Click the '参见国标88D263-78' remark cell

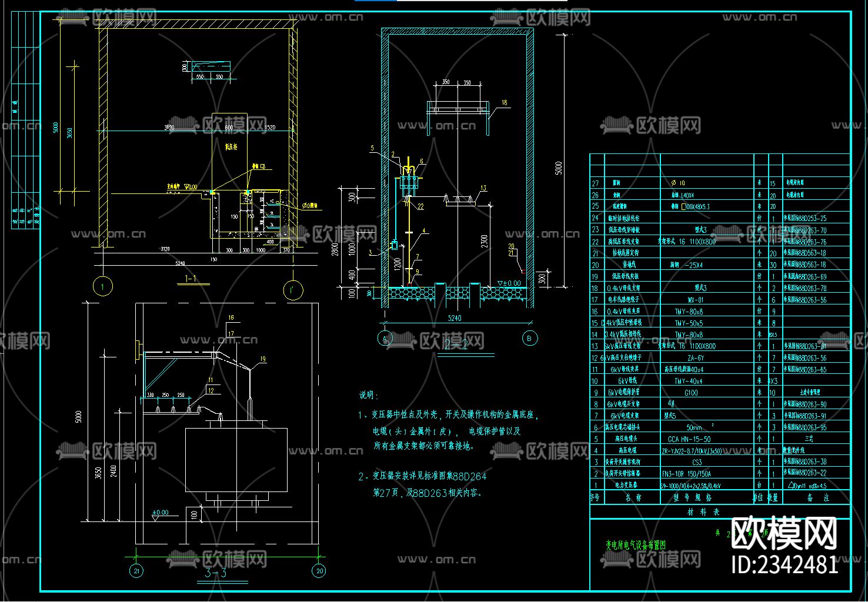pos(805,288)
